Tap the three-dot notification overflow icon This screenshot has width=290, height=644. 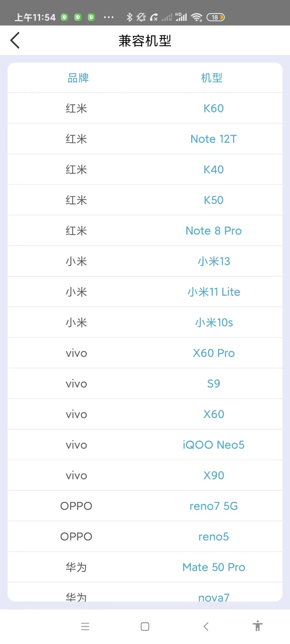click(x=109, y=17)
